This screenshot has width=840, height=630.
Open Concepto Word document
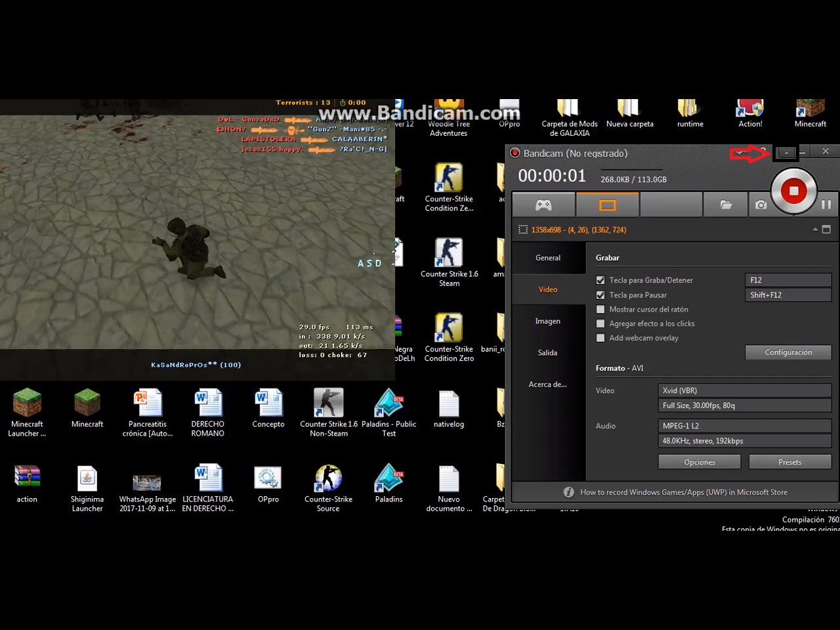click(268, 408)
